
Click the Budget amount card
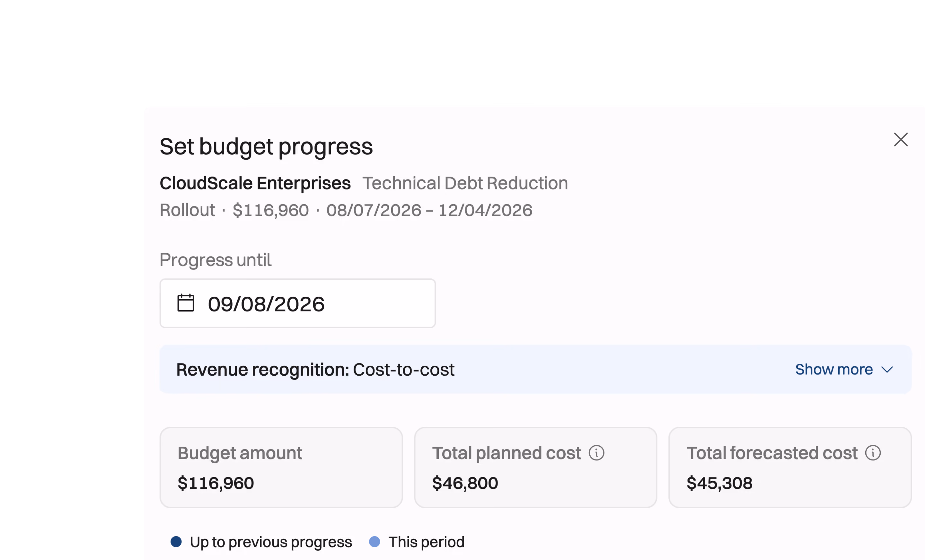[281, 467]
